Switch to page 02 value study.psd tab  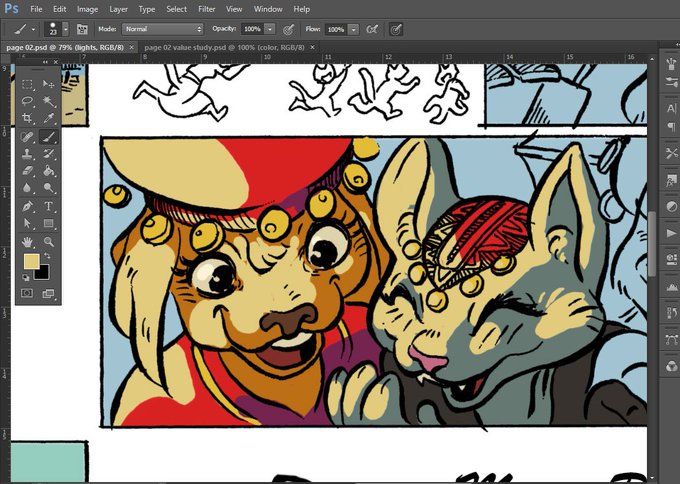coord(224,47)
